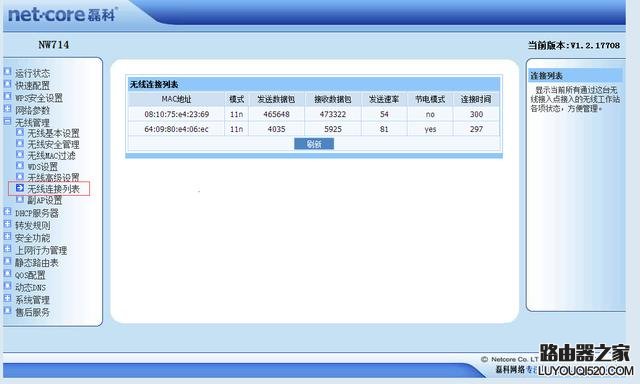Viewport: 640px width, 384px height.
Task: Open the 动态DNS menu item
Action: [x=31, y=287]
